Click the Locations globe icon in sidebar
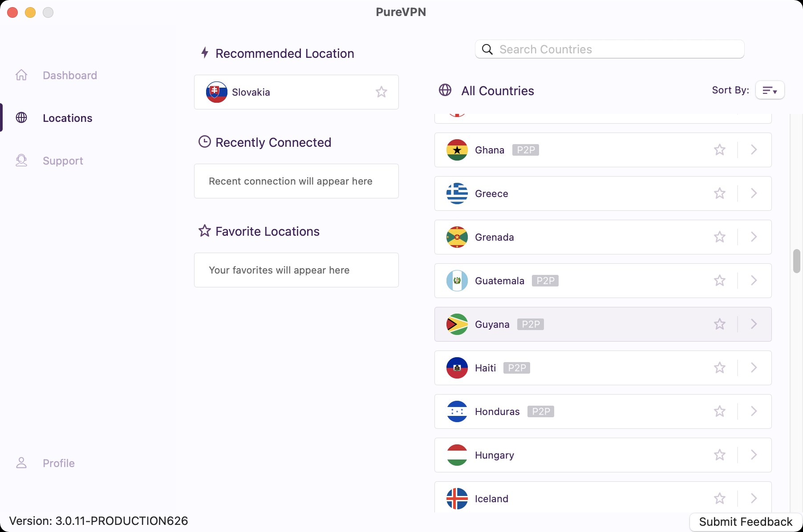803x532 pixels. click(x=21, y=118)
